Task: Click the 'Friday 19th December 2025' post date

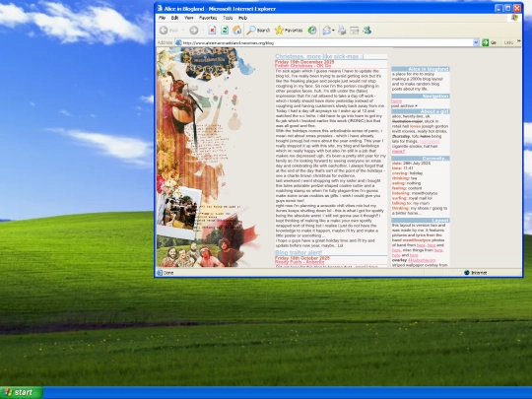Action: click(304, 62)
